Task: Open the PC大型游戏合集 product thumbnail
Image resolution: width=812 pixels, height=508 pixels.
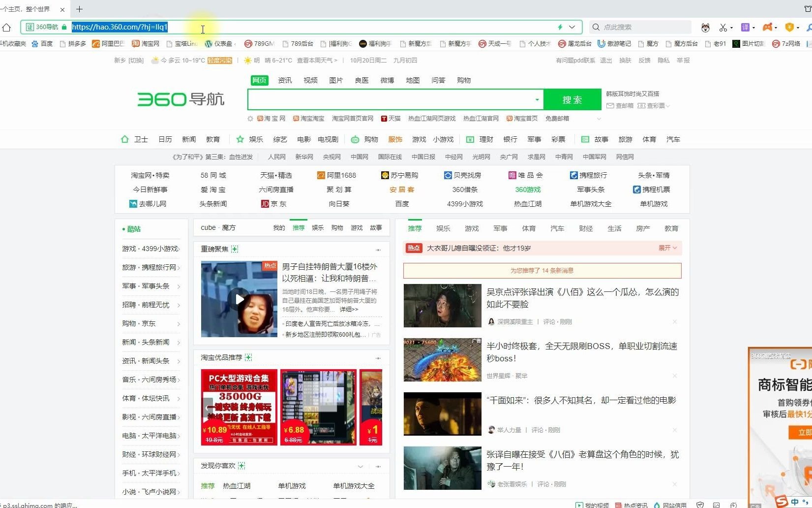Action: pos(239,408)
